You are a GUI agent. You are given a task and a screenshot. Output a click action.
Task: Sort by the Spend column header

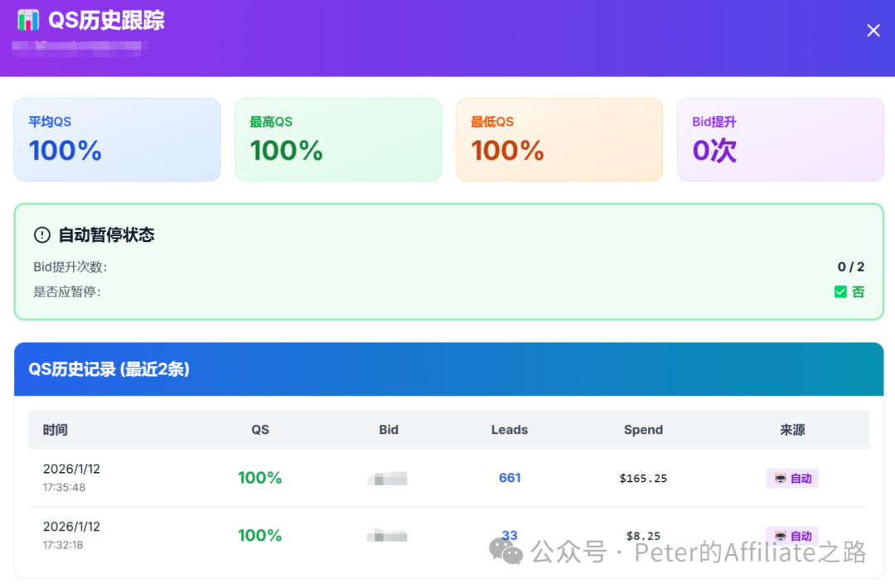pyautogui.click(x=643, y=430)
